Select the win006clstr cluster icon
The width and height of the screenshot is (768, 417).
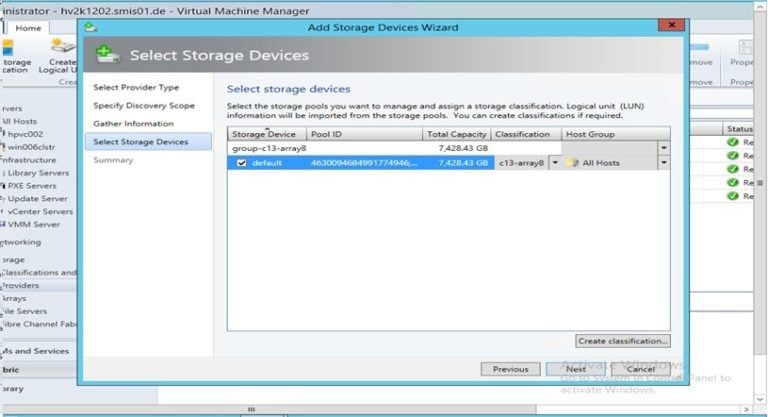tap(4, 146)
